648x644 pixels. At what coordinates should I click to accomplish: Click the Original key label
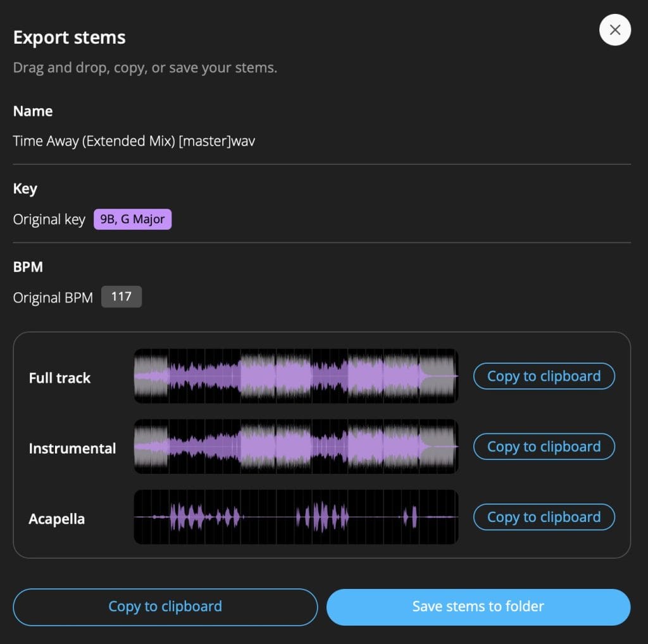click(x=49, y=220)
